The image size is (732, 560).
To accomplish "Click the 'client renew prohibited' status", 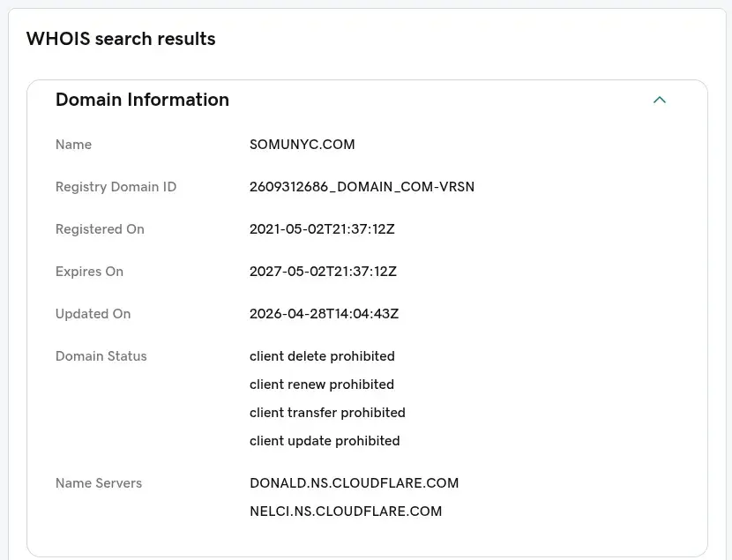I will [x=322, y=385].
